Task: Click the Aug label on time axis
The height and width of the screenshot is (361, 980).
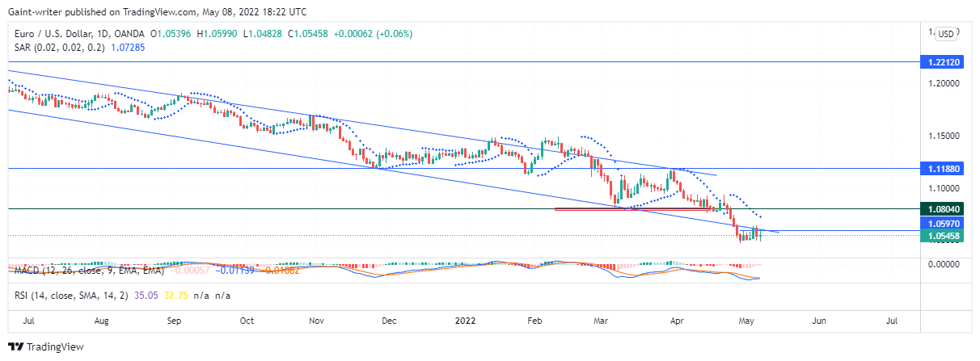Action: coord(101,321)
